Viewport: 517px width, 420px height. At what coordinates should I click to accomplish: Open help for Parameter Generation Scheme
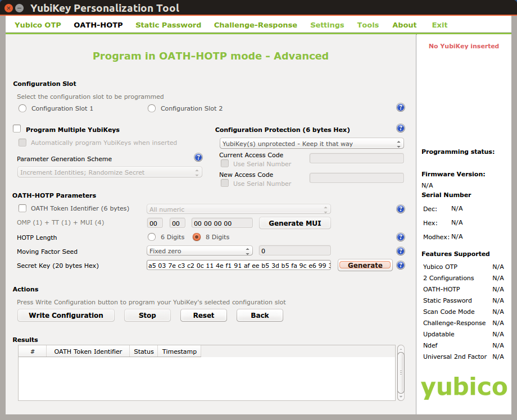tap(198, 157)
